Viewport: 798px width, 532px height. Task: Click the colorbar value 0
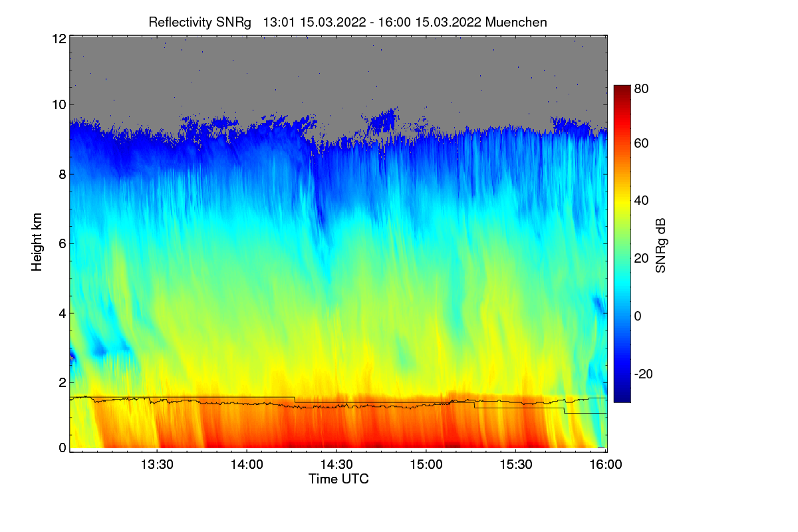click(x=638, y=315)
